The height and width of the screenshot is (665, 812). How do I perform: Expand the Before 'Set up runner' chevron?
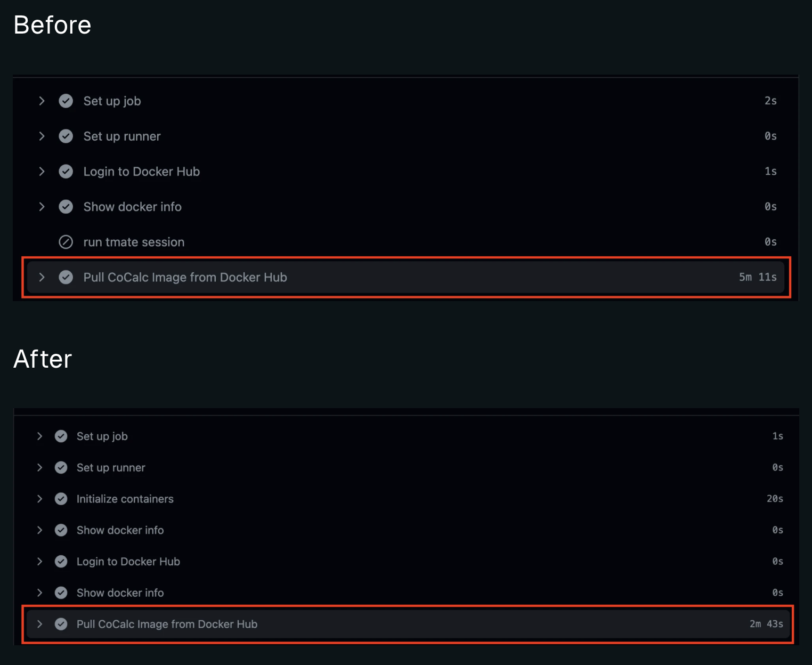(42, 136)
